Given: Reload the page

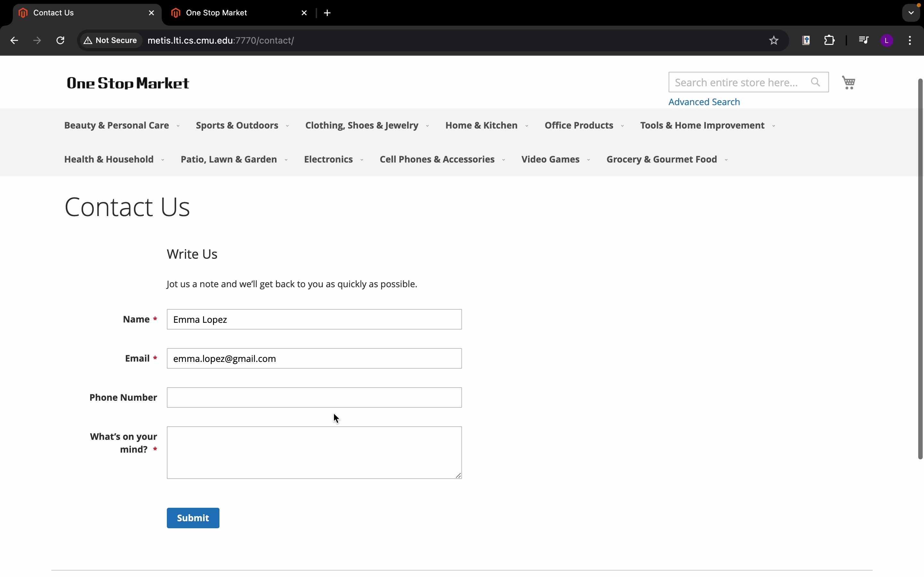Looking at the screenshot, I should 60,40.
